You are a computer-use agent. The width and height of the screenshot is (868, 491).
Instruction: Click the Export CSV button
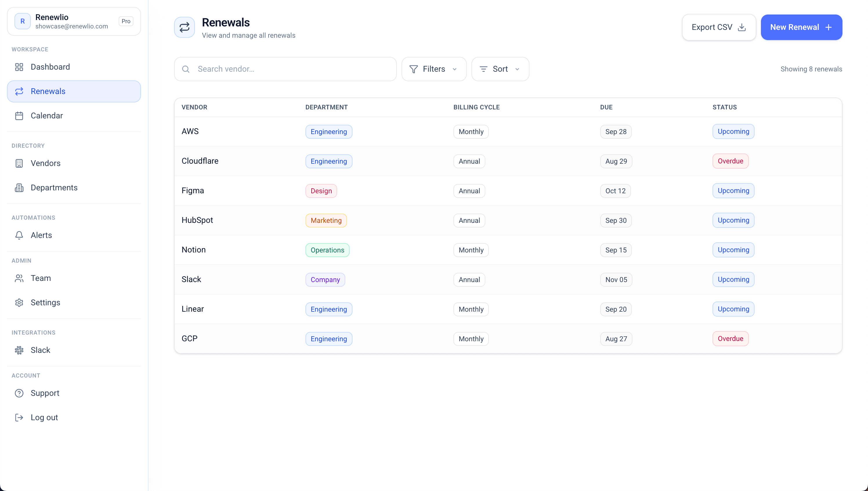pyautogui.click(x=718, y=27)
